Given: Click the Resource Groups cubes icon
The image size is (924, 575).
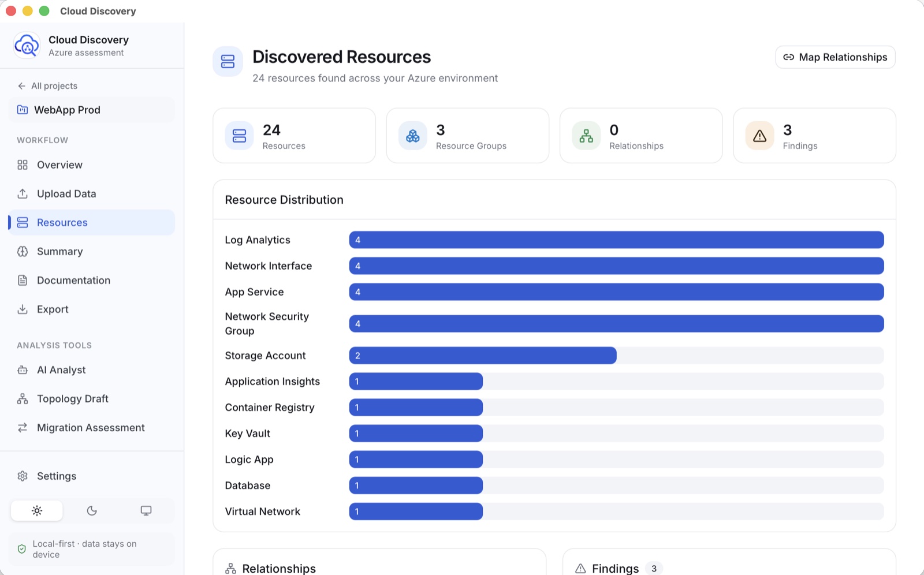Looking at the screenshot, I should pos(413,136).
